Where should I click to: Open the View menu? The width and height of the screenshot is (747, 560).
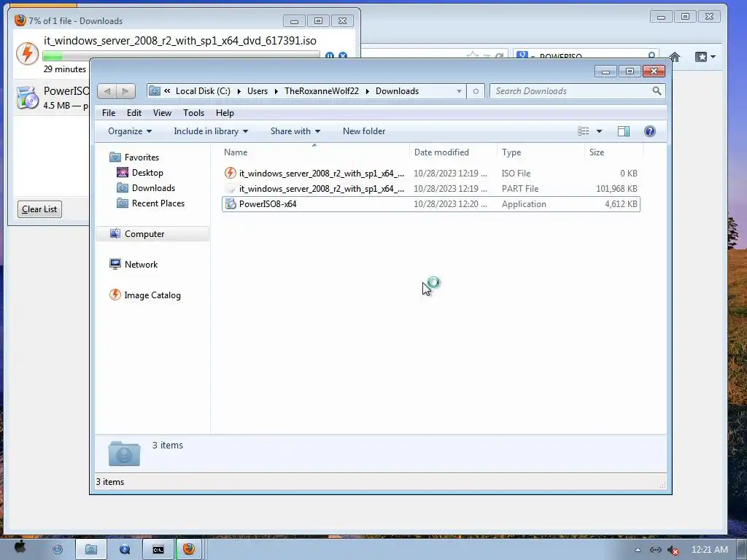tap(162, 113)
